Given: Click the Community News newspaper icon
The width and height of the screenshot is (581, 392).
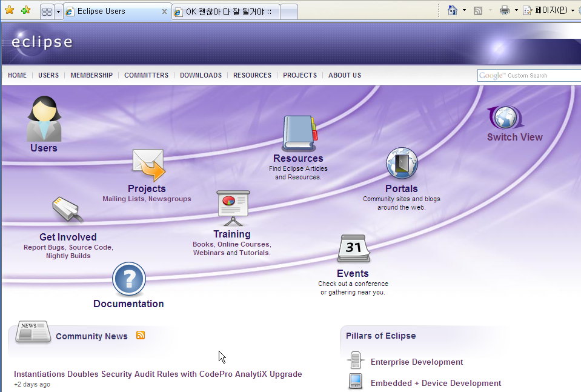Looking at the screenshot, I should pyautogui.click(x=33, y=331).
